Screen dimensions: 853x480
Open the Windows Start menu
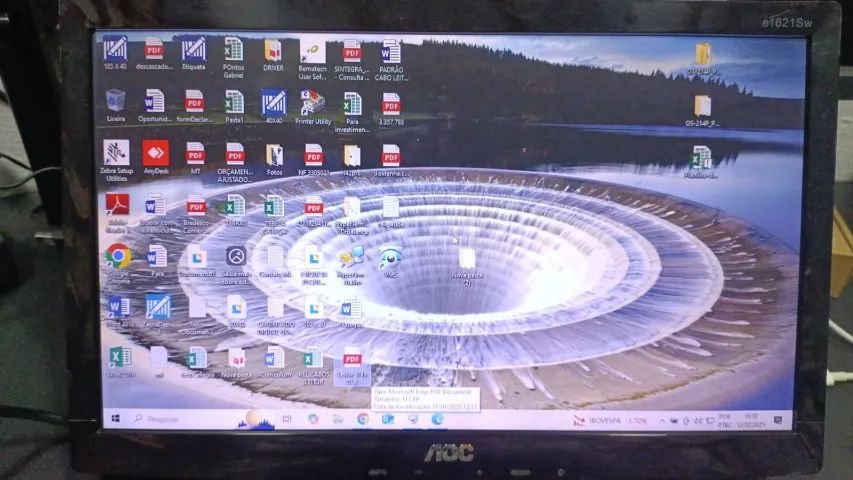[x=115, y=419]
